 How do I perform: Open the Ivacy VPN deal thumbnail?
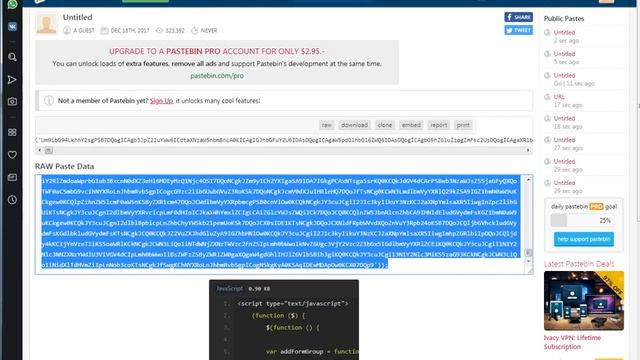pyautogui.click(x=584, y=300)
